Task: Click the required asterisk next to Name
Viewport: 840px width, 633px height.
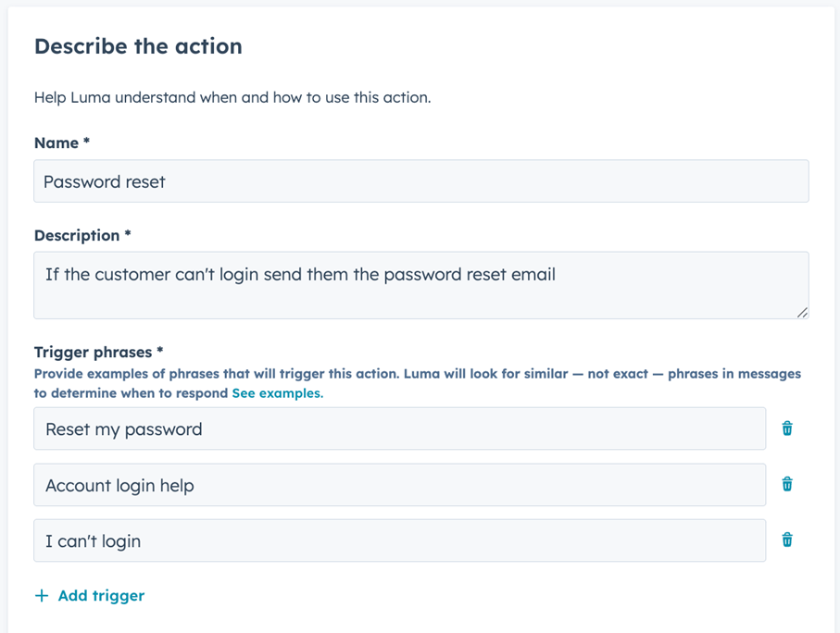Action: (x=86, y=141)
